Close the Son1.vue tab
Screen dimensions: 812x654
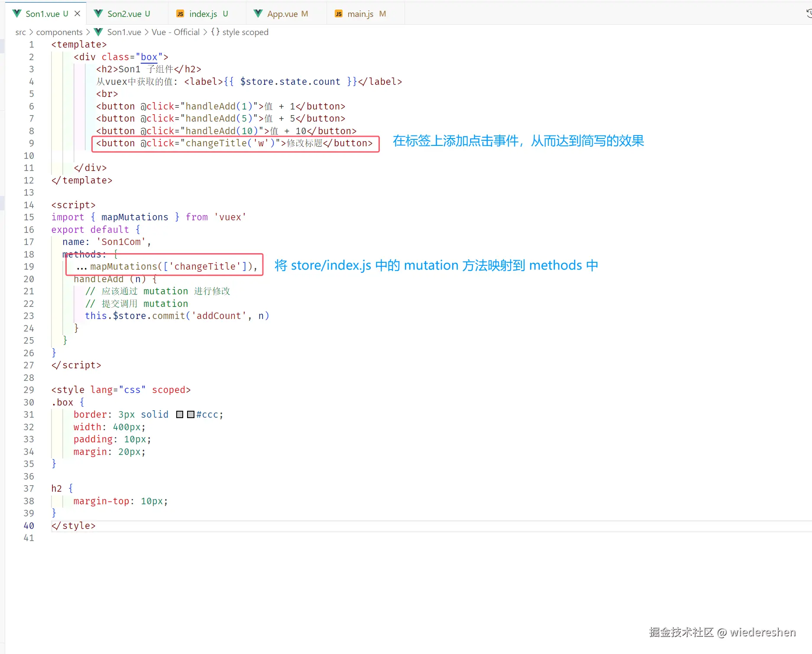(78, 13)
